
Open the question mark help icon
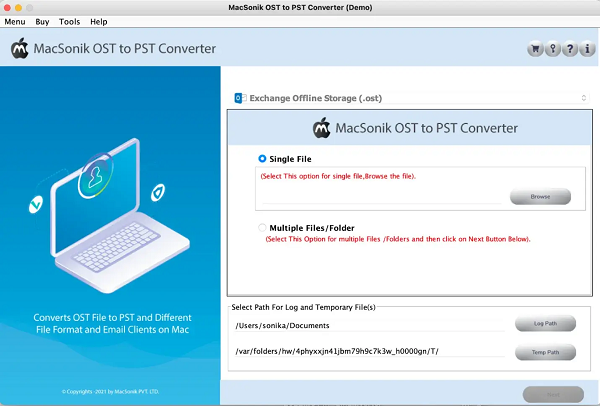[570, 49]
